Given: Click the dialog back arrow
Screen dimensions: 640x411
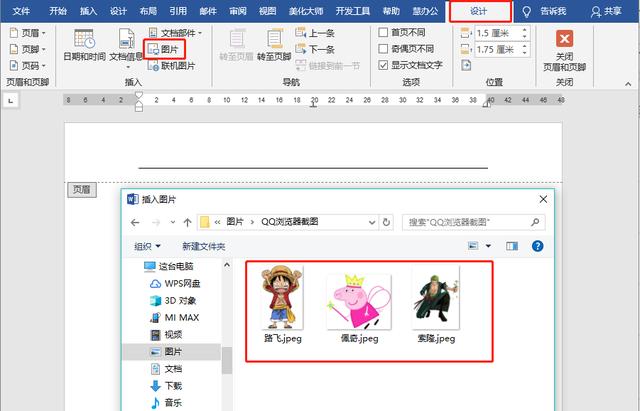Looking at the screenshot, I should [x=135, y=222].
